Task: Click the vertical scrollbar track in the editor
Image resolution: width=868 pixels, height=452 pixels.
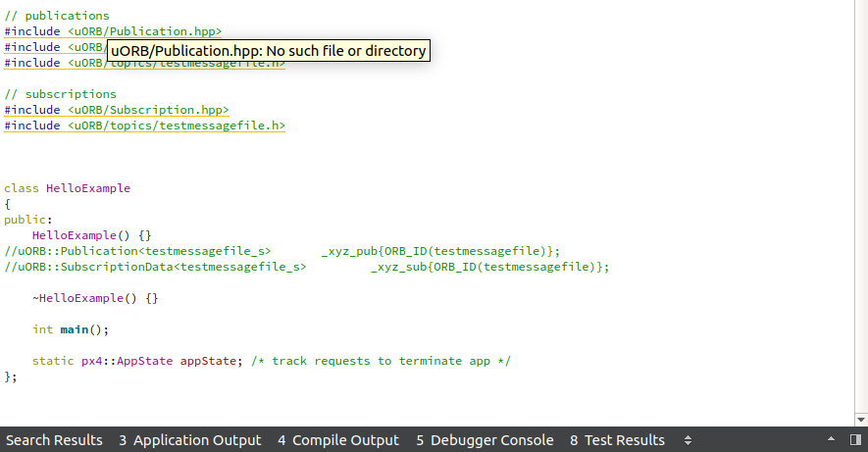Action: click(x=861, y=206)
